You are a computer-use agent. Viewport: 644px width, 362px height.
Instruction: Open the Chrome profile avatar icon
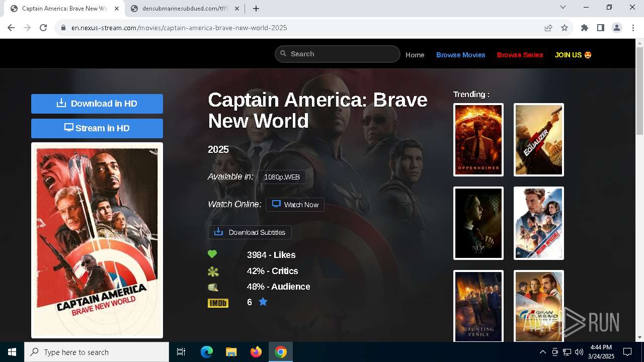(x=617, y=28)
